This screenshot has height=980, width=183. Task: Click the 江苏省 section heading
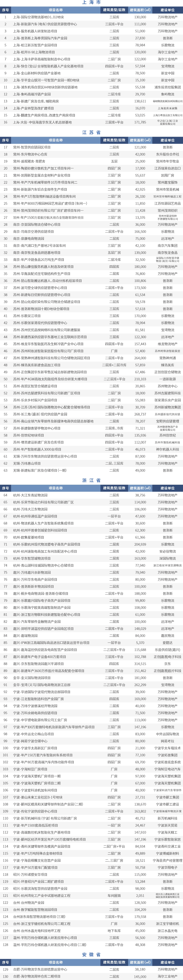point(91,132)
